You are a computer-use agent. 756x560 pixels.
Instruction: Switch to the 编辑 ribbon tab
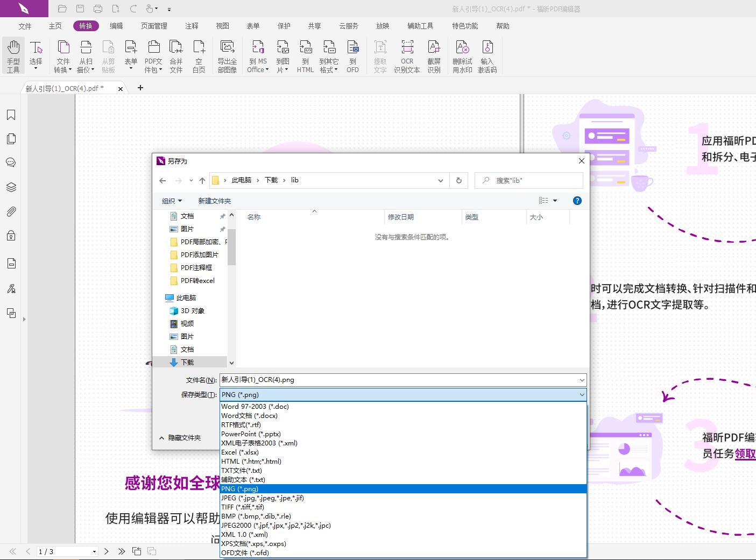coord(116,25)
